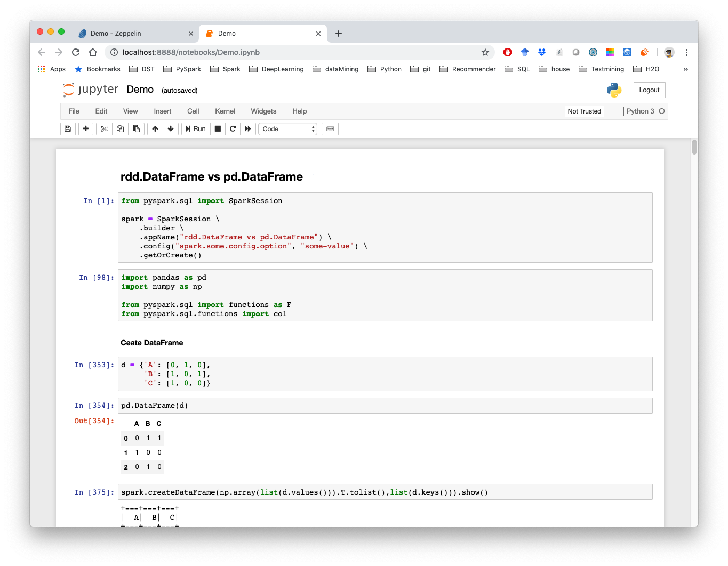Open the user profile avatar

[x=669, y=52]
